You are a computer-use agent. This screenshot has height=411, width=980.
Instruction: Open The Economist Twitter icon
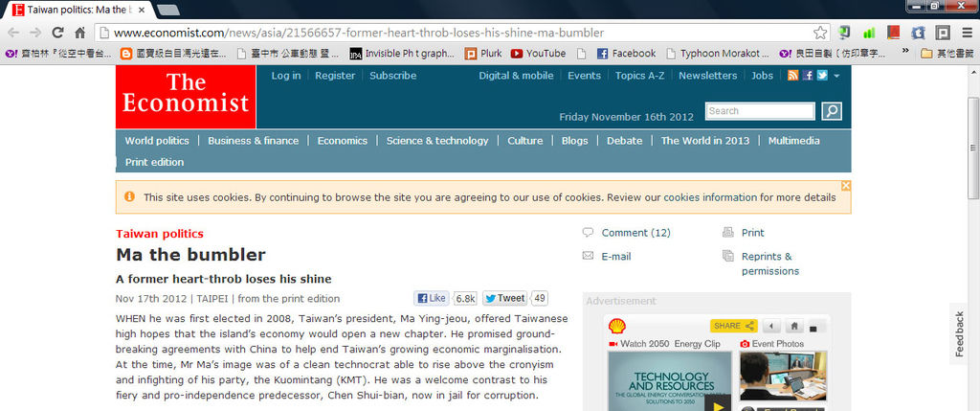coord(822,76)
